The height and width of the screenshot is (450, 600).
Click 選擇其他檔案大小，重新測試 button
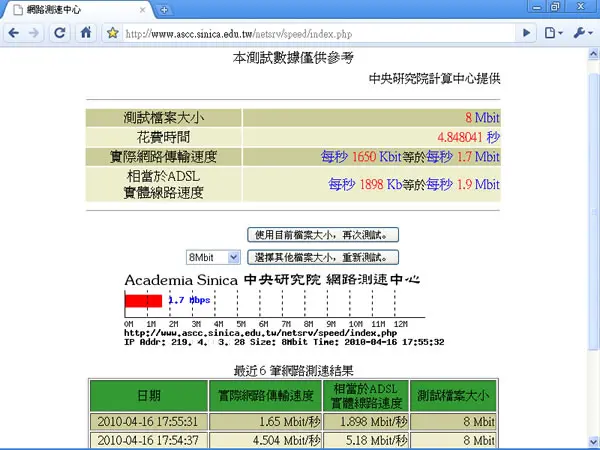[323, 257]
